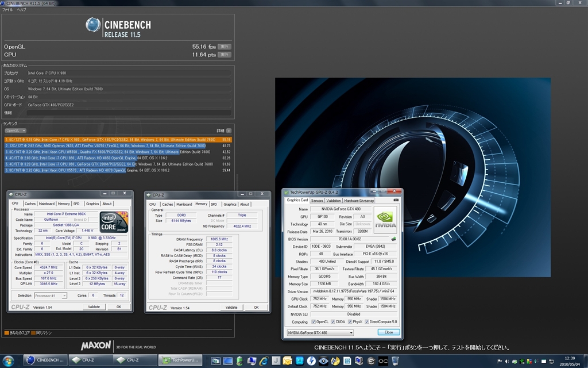Click OK in the CPU-Z processor window
Image resolution: width=588 pixels, height=368 pixels.
pos(118,307)
